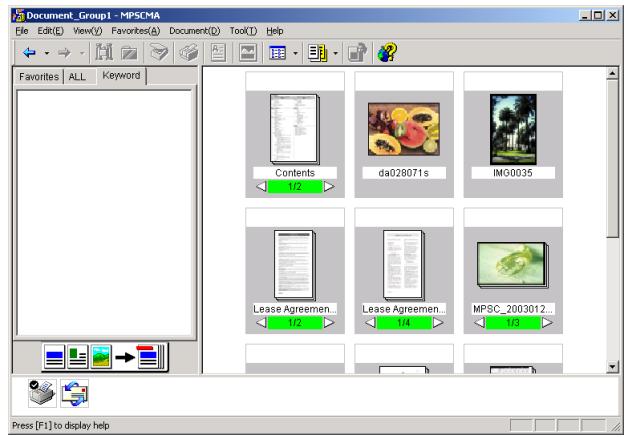Open the File menu
This screenshot has height=437, width=629.
coord(22,31)
